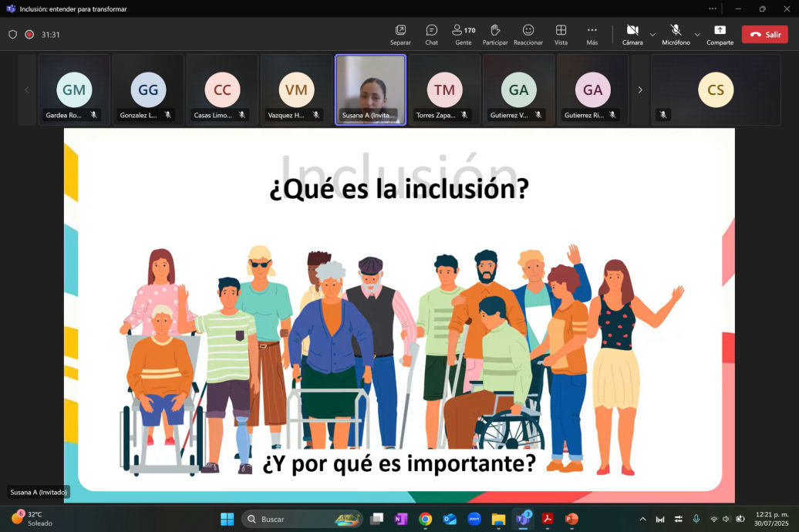The height and width of the screenshot is (532, 799).
Task: Open the Gente participants list
Action: (x=463, y=34)
